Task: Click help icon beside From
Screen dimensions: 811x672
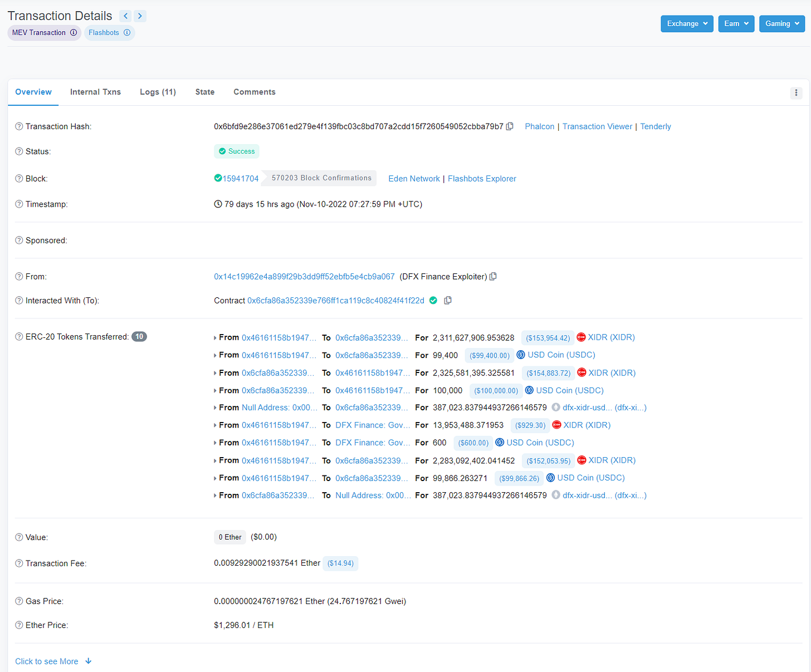Action: coord(19,277)
